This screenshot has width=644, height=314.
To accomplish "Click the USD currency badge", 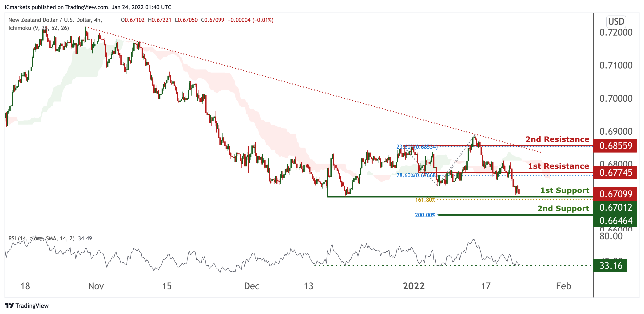I will tap(616, 21).
